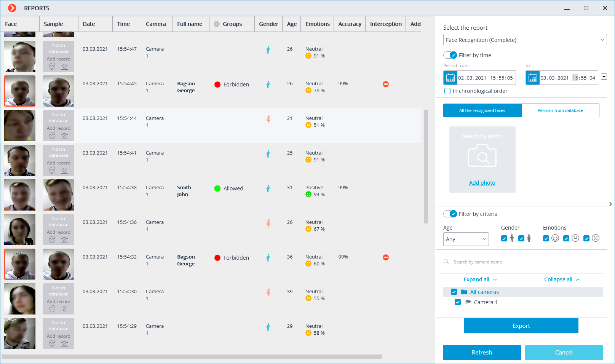Image resolution: width=615 pixels, height=364 pixels.
Task: Open the Period to calendar picker
Action: click(533, 78)
